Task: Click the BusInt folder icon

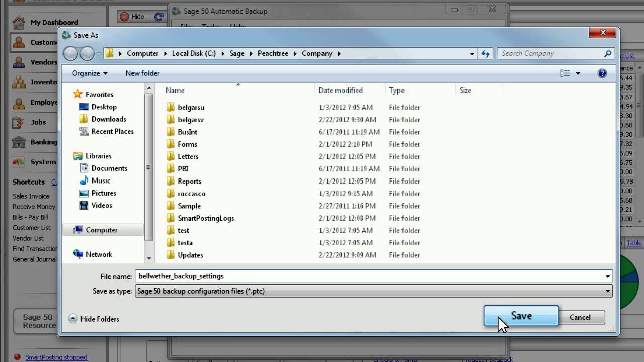Action: point(170,132)
